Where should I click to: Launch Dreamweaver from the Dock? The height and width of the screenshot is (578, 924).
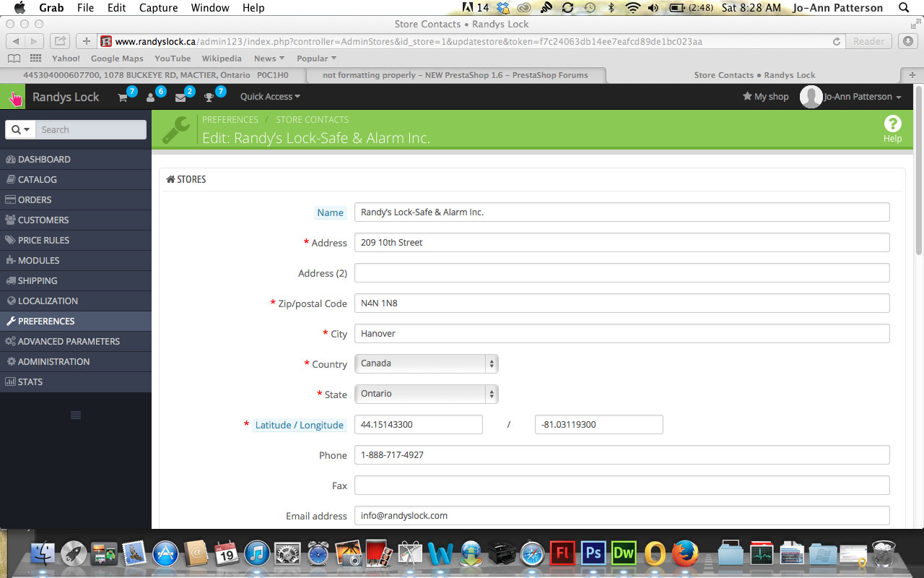pos(624,553)
